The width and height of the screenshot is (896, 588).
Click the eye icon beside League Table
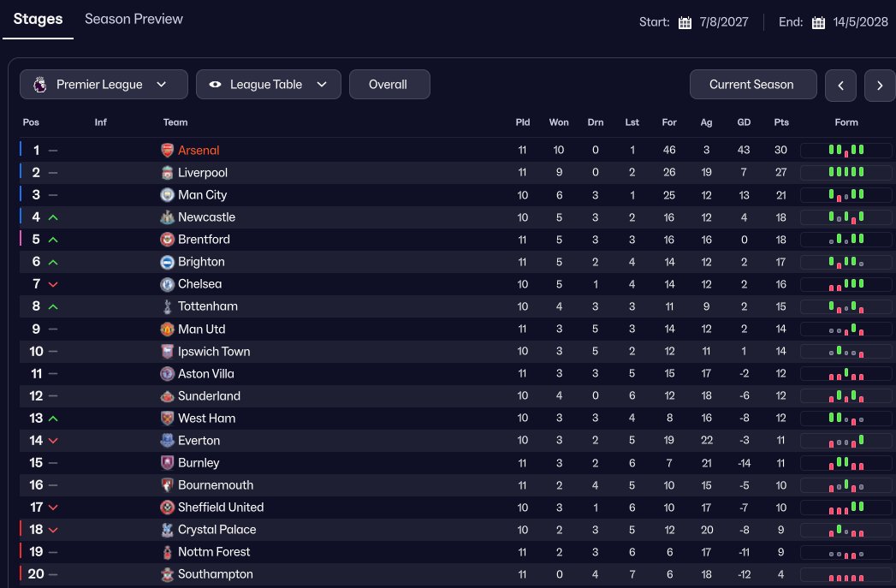(215, 85)
